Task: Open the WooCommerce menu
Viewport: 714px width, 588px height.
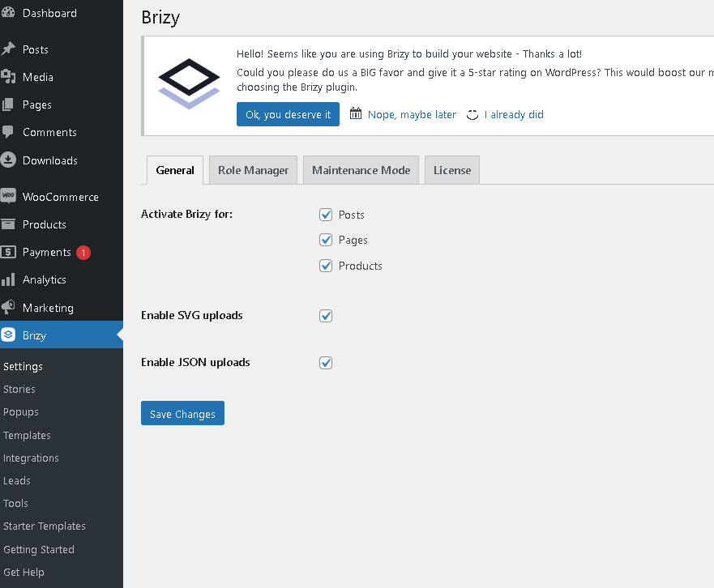Action: 62,197
